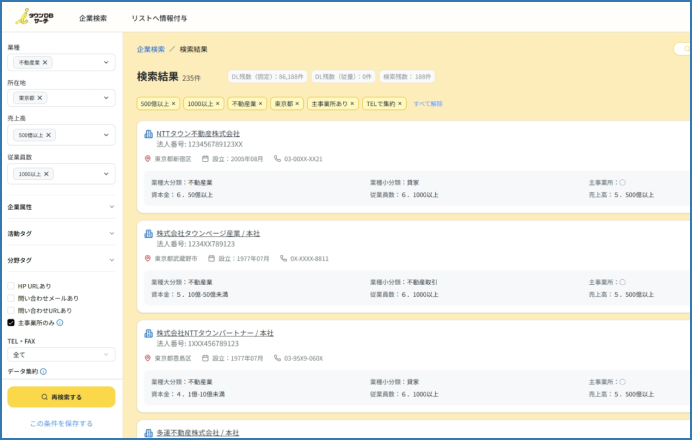The image size is (692, 440).
Task: Click building icon beside NTTタウン不動産株式会社
Action: [149, 134]
